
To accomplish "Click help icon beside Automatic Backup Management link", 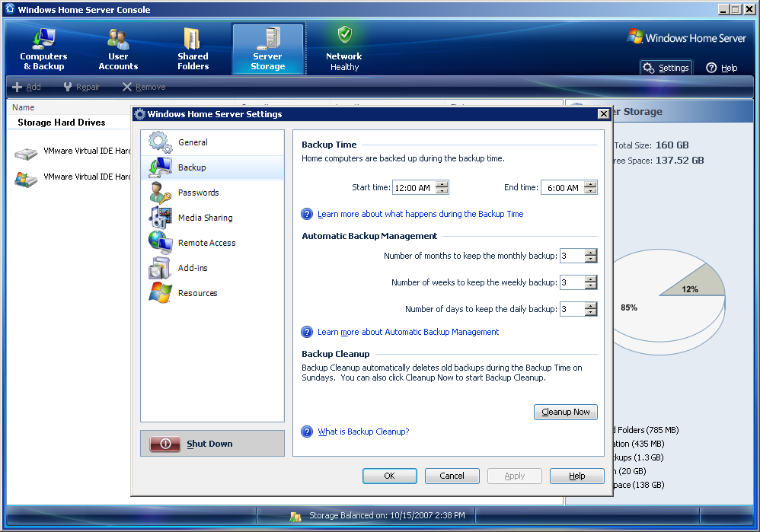I will (307, 332).
